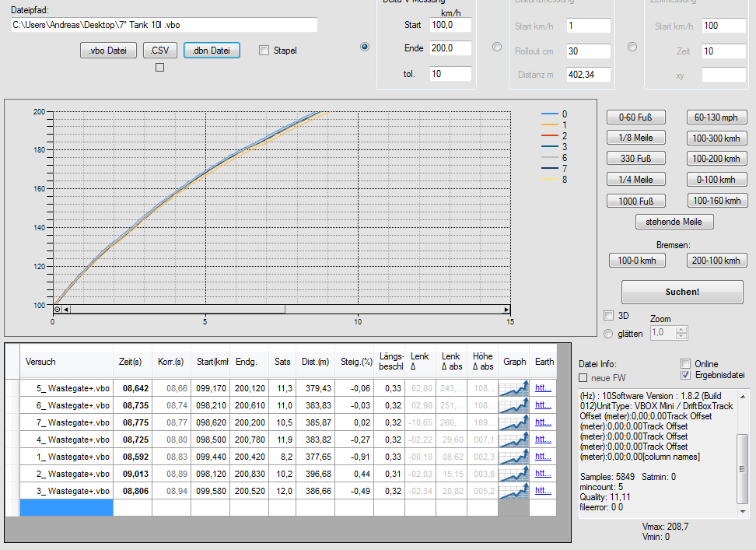Open graph icon for 5_ Wastegate+.vbo row
The width and height of the screenshot is (756, 550).
(x=514, y=387)
